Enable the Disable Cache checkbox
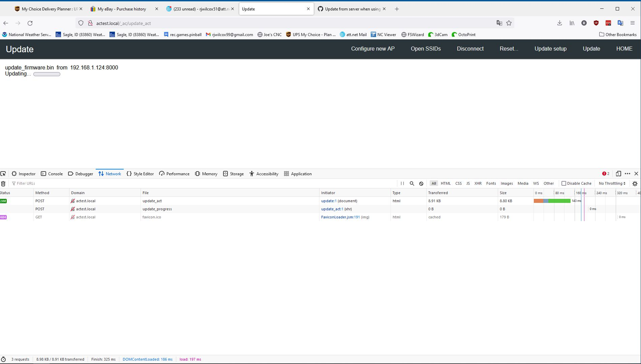The image size is (641, 364). [564, 183]
